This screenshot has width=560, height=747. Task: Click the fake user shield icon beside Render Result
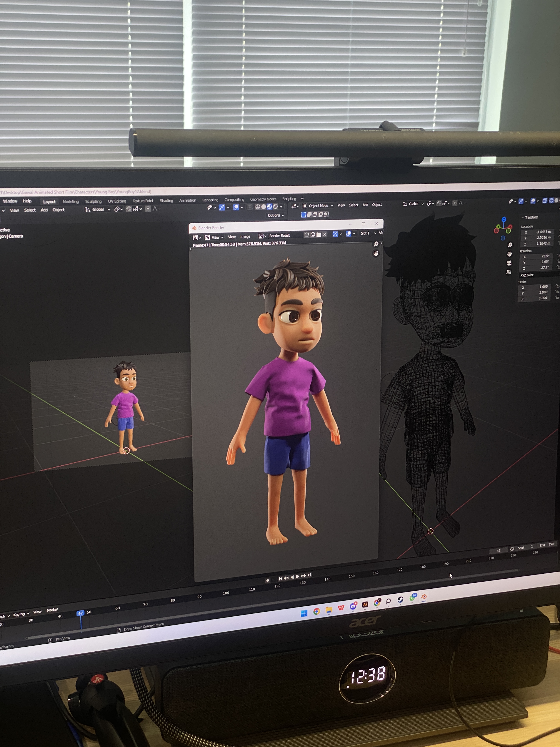[x=306, y=235]
